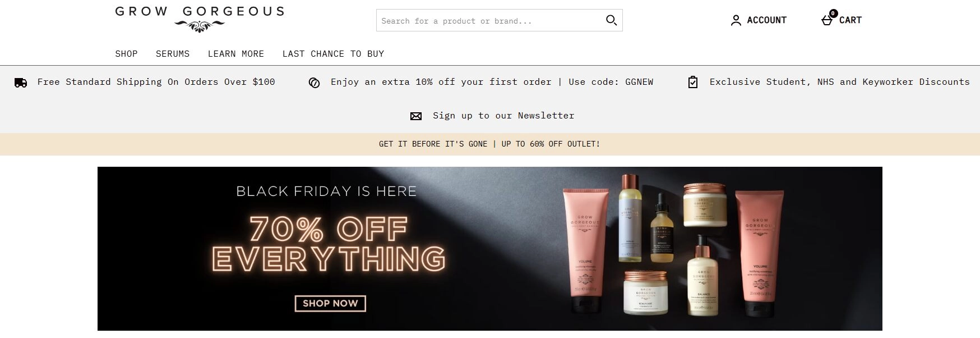Click the student and keyworker discounts text

pos(839,82)
